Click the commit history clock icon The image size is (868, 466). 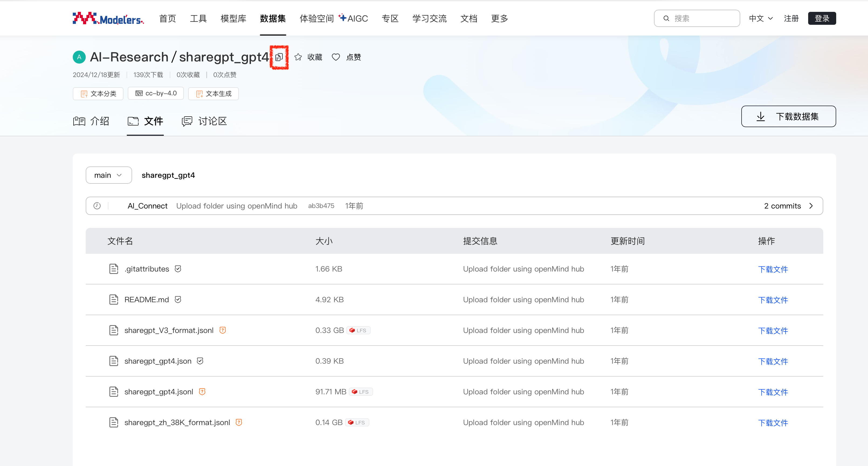pyautogui.click(x=97, y=206)
